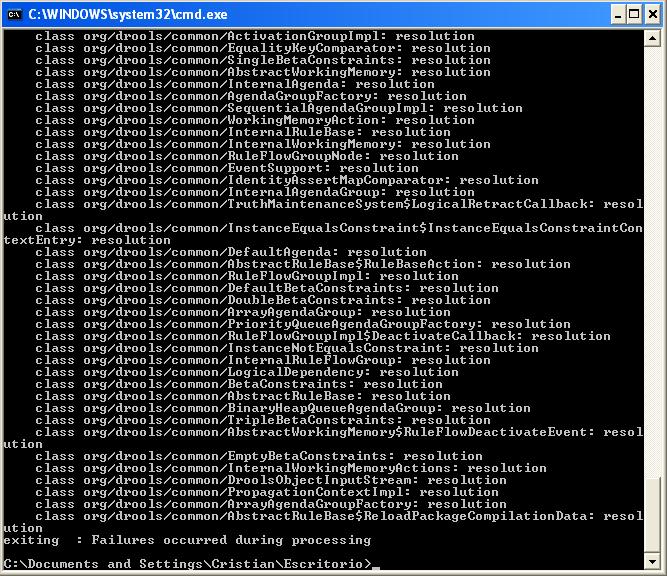The image size is (667, 576).
Task: Click the title text C:\WINDOWS\system32\cmd.exe
Action: 128,14
